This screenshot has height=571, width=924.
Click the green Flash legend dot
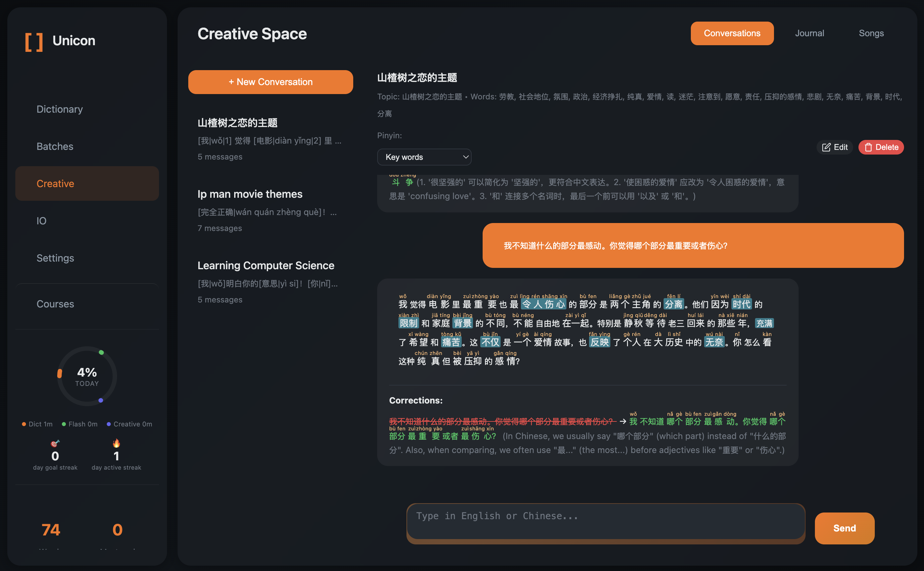tap(64, 424)
